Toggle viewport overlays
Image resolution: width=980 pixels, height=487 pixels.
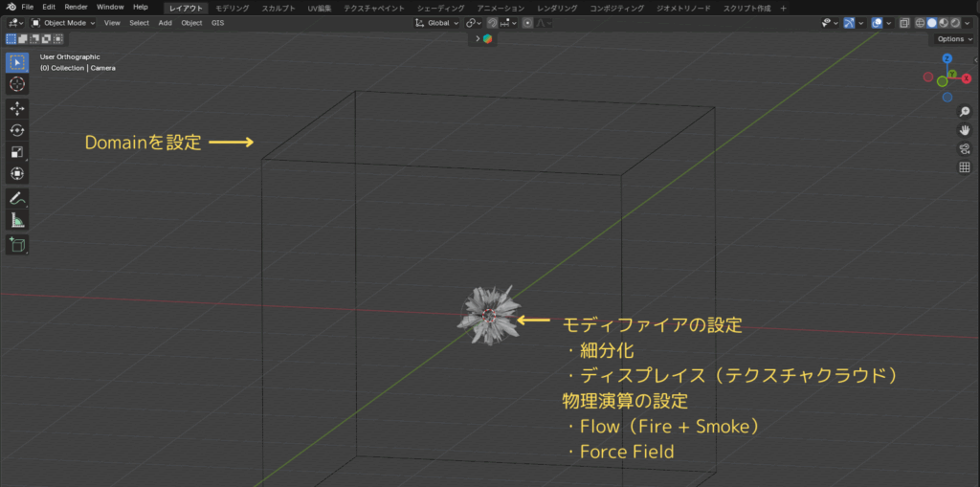click(x=877, y=23)
